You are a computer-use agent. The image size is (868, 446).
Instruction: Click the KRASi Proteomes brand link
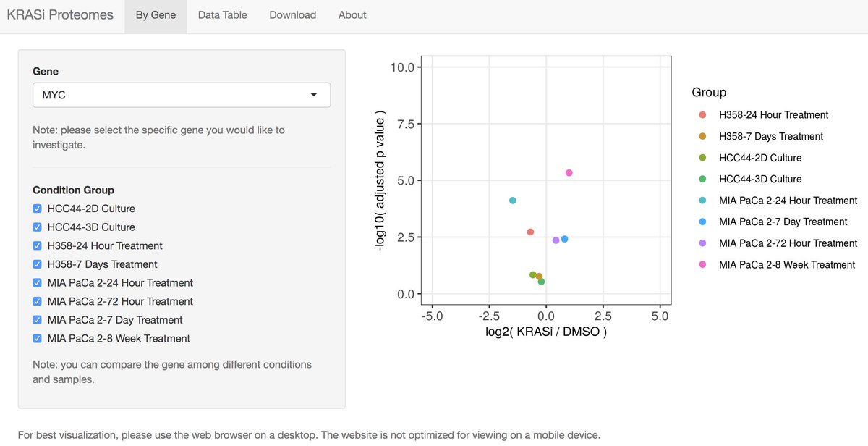coord(60,14)
